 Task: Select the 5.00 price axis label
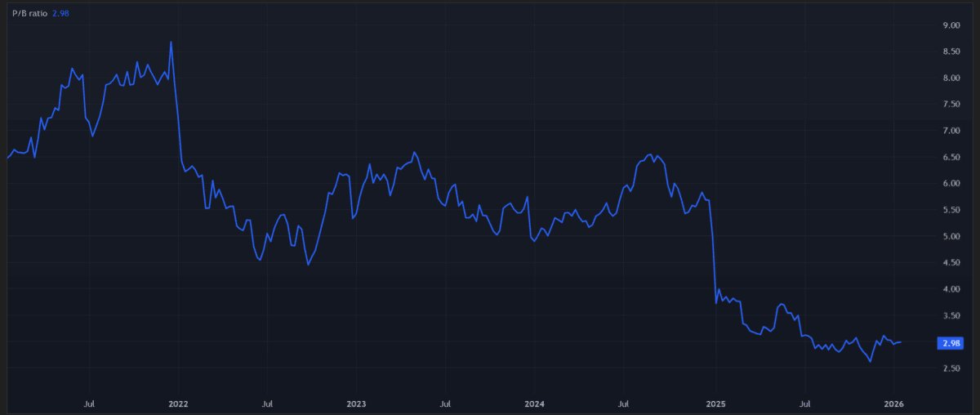[951, 237]
